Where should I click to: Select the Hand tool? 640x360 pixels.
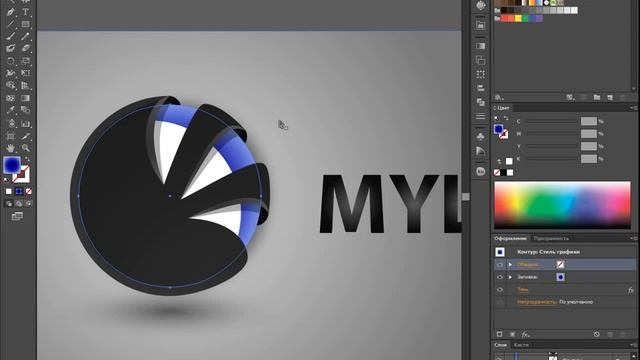tap(11, 148)
